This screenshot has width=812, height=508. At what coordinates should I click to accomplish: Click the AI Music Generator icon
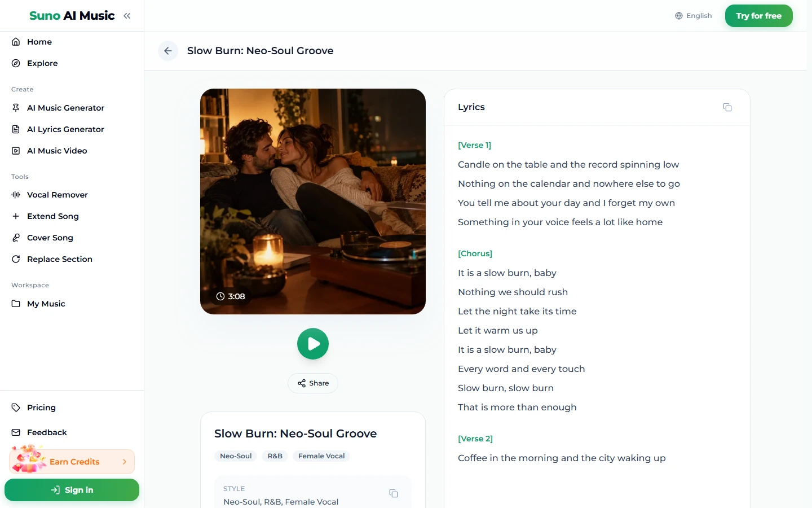click(16, 108)
